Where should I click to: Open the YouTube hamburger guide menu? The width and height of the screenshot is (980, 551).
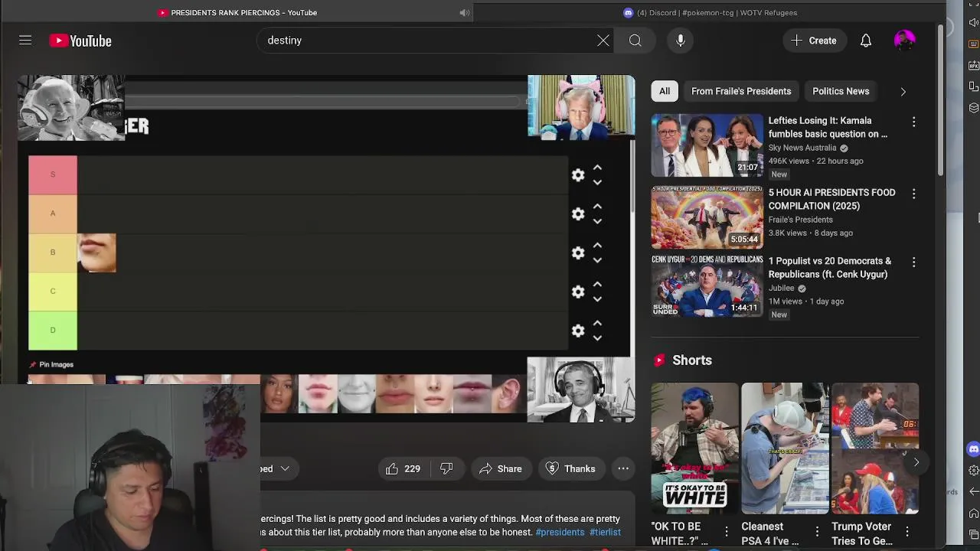pos(25,41)
